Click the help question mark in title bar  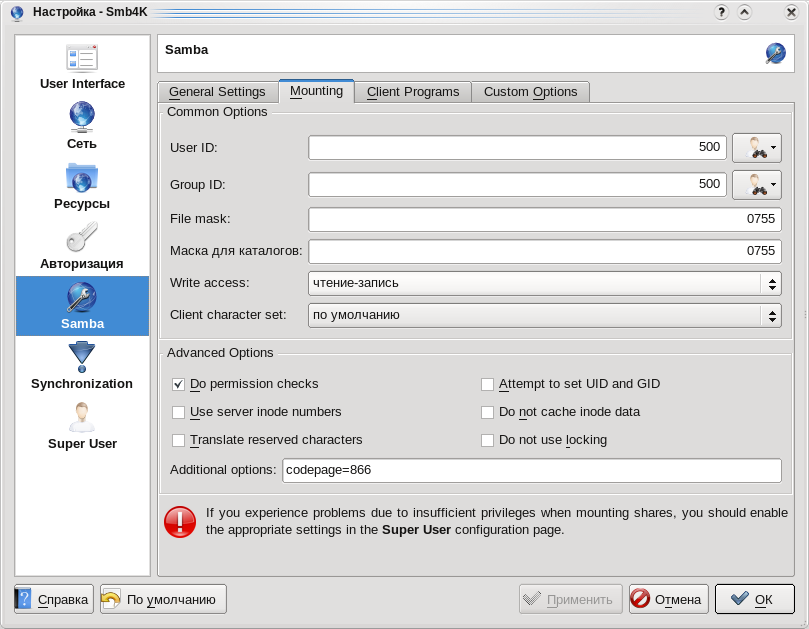pyautogui.click(x=721, y=12)
